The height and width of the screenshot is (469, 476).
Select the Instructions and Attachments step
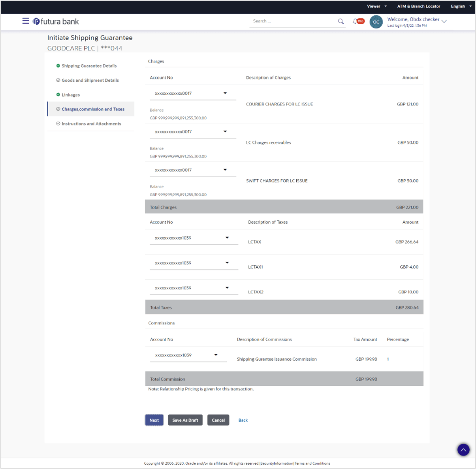tap(91, 124)
